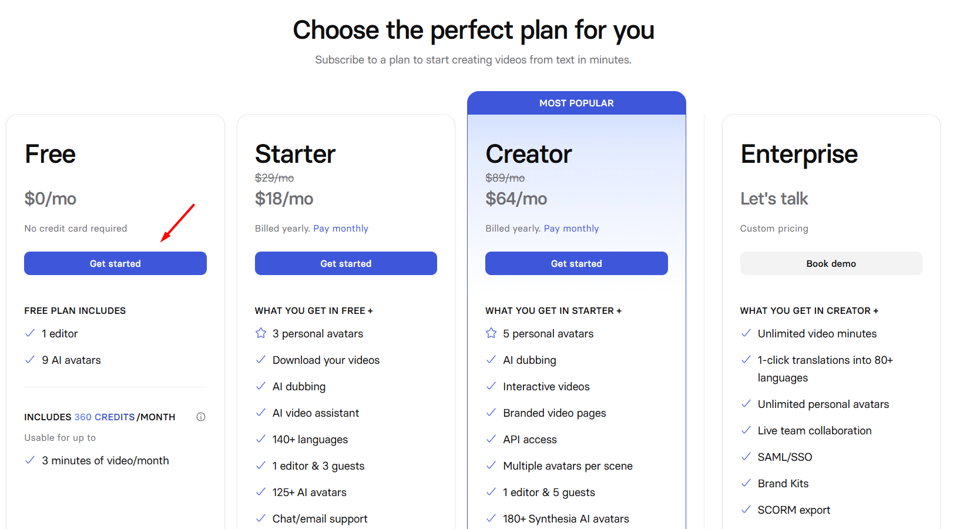Screen dimensions: 980x529
Task: Click the Interactive videos feature text
Action: [546, 386]
